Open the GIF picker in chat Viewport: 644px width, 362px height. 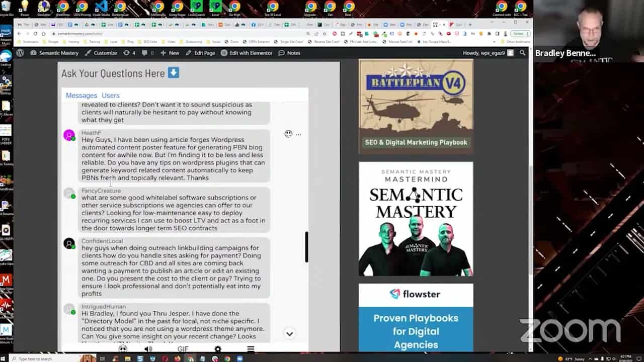pos(183,349)
